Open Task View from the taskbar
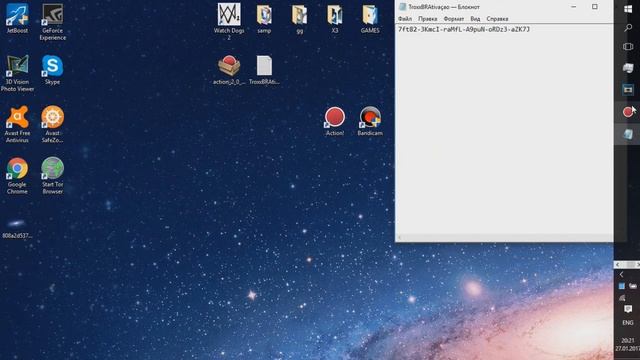The width and height of the screenshot is (640, 360). tap(628, 47)
